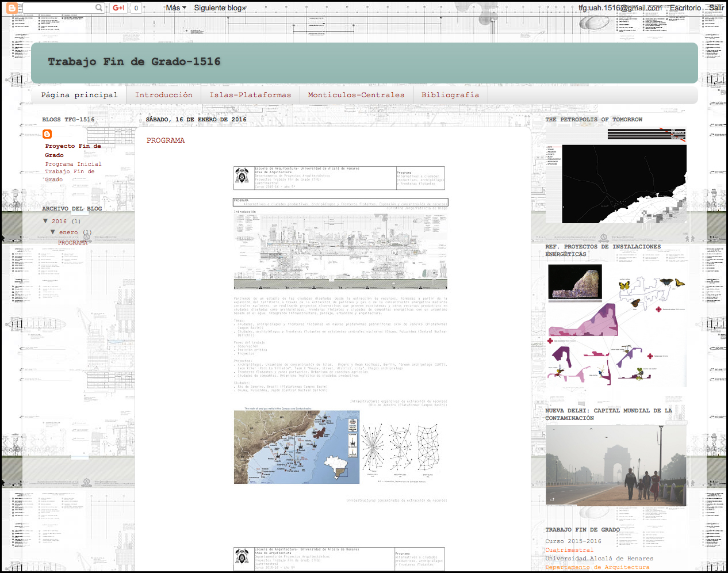Image resolution: width=728 pixels, height=573 pixels.
Task: Focus the navbar search input field
Action: 58,8
